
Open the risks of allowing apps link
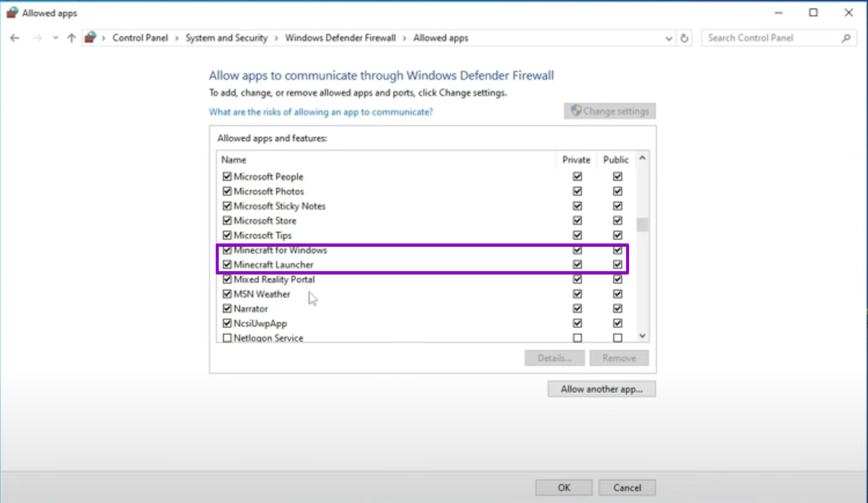pyautogui.click(x=321, y=112)
